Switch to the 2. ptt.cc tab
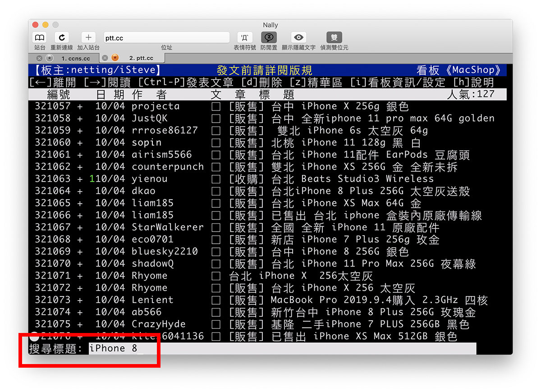This screenshot has height=392, width=541. (141, 58)
